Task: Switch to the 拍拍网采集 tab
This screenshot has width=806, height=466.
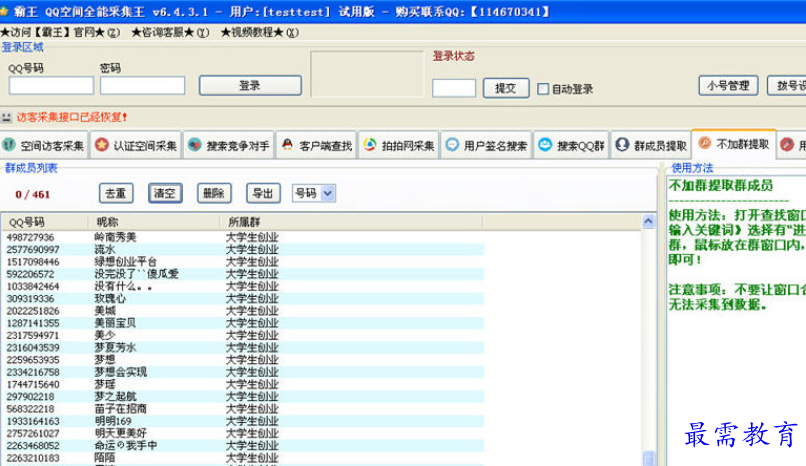Action: point(399,145)
